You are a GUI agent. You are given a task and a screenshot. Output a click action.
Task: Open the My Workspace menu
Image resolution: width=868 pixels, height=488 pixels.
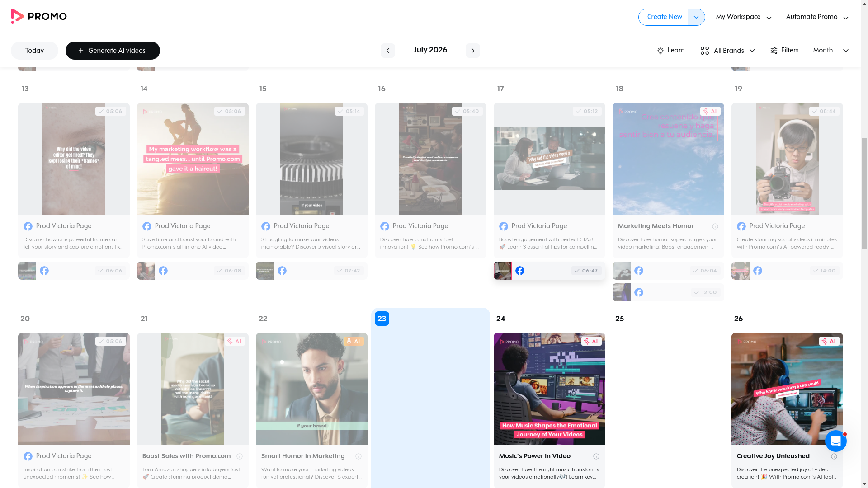pyautogui.click(x=743, y=17)
